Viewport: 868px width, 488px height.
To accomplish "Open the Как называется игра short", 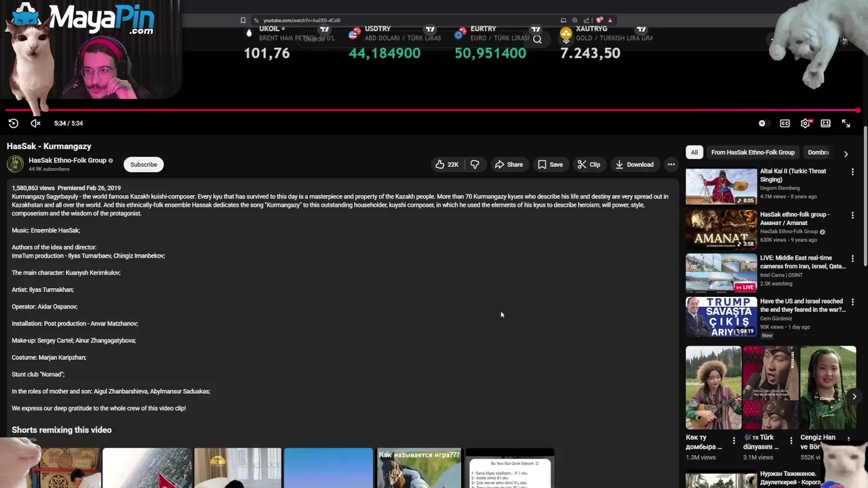I will click(418, 468).
